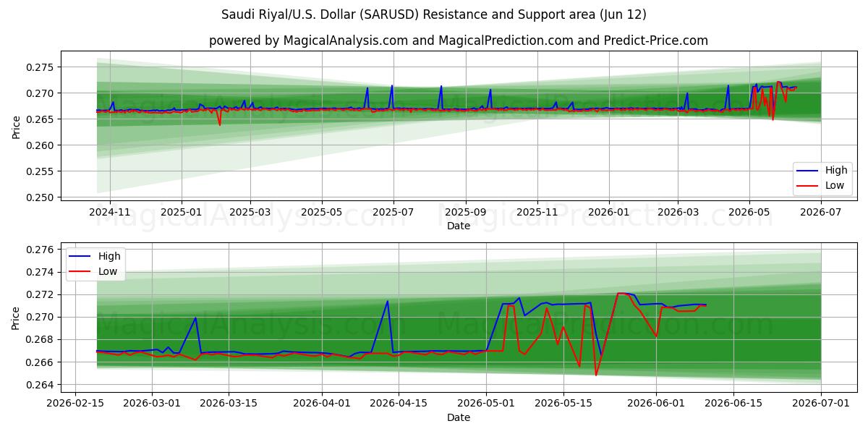Click the top chart x-axis label '2025-05'

(x=322, y=211)
